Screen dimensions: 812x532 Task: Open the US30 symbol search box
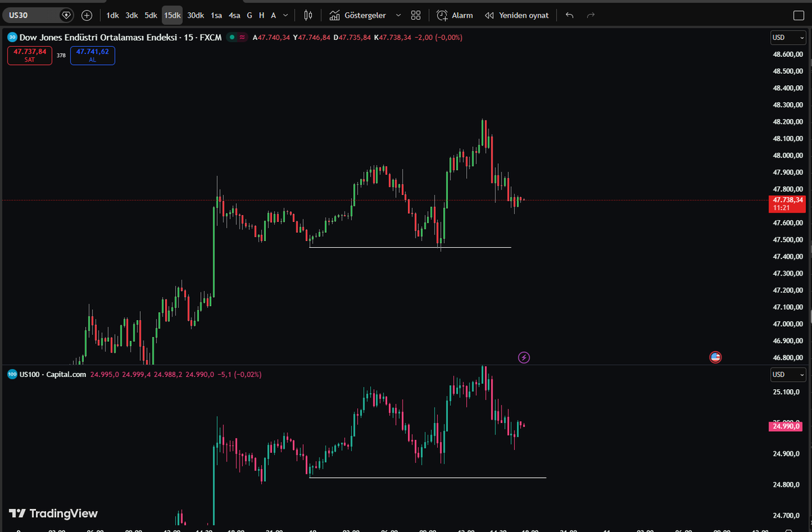click(39, 15)
